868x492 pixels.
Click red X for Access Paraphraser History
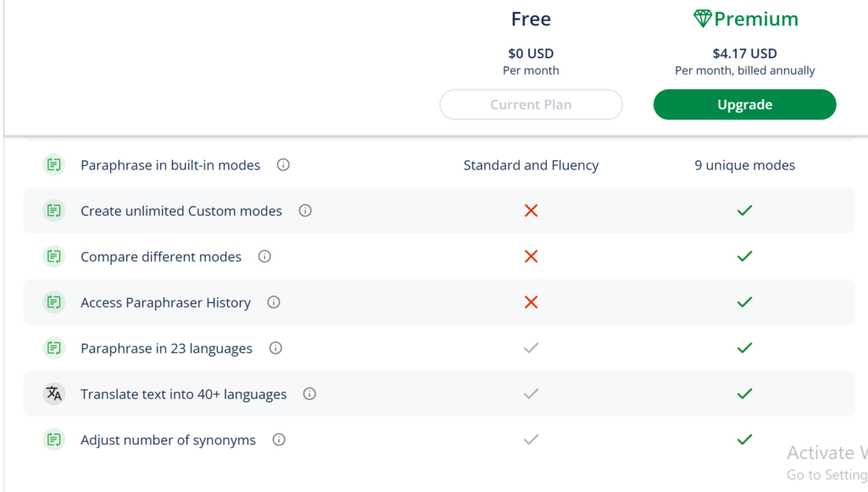[x=531, y=302]
